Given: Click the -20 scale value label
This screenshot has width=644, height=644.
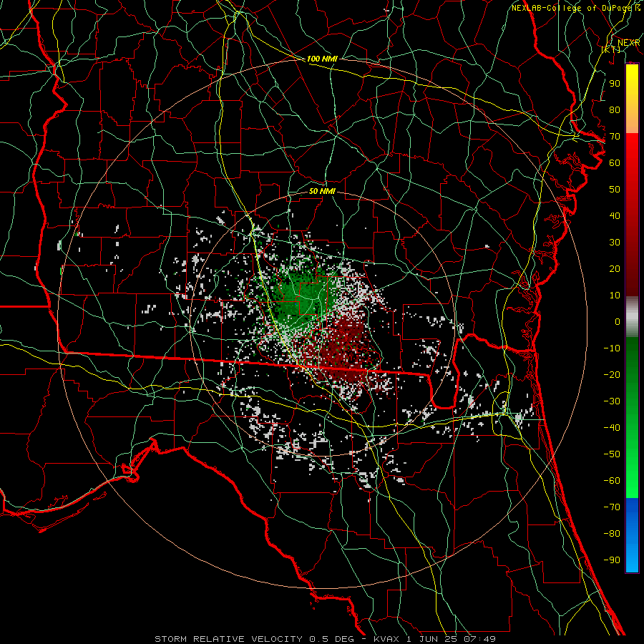Looking at the screenshot, I should coord(612,374).
